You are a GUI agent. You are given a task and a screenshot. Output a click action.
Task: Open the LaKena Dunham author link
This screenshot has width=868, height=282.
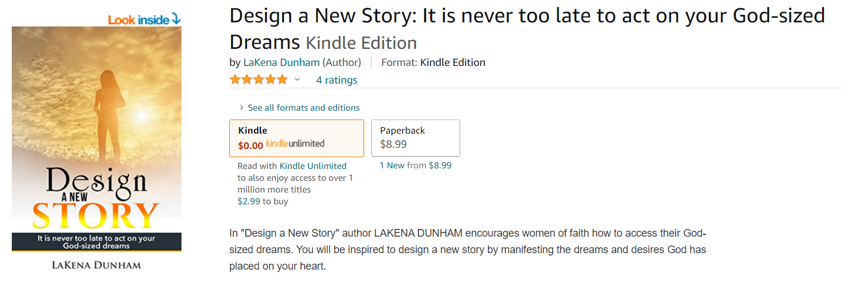click(x=282, y=62)
